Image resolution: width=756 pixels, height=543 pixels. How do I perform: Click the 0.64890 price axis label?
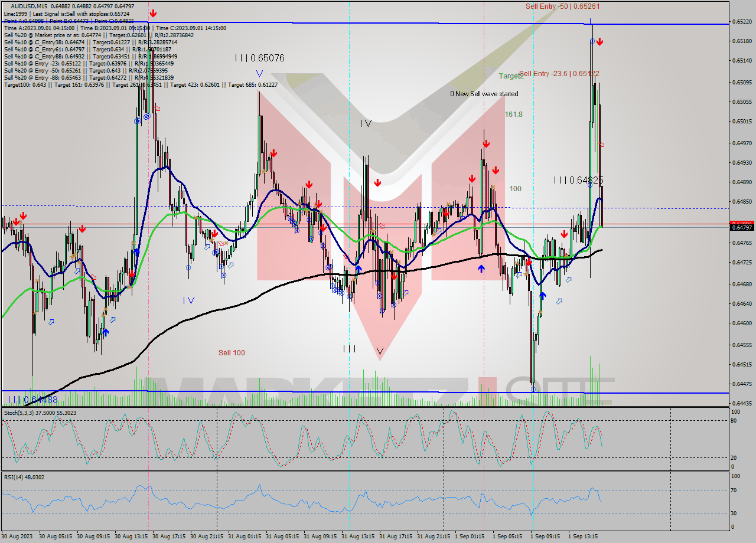click(742, 182)
